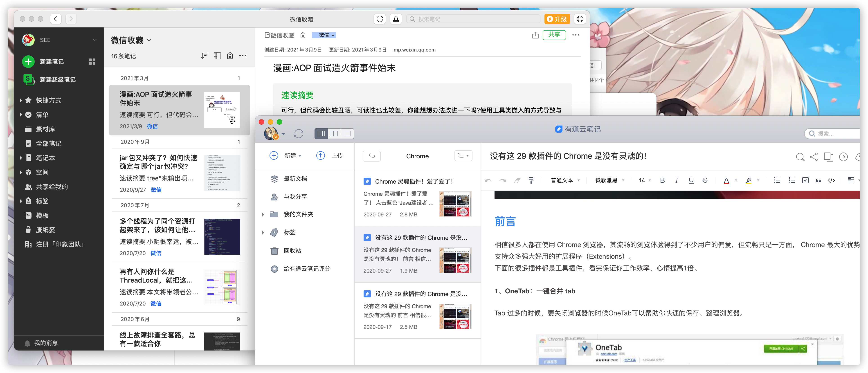Expand 快捷方式 in the Evernote sidebar
868x373 pixels.
point(21,100)
